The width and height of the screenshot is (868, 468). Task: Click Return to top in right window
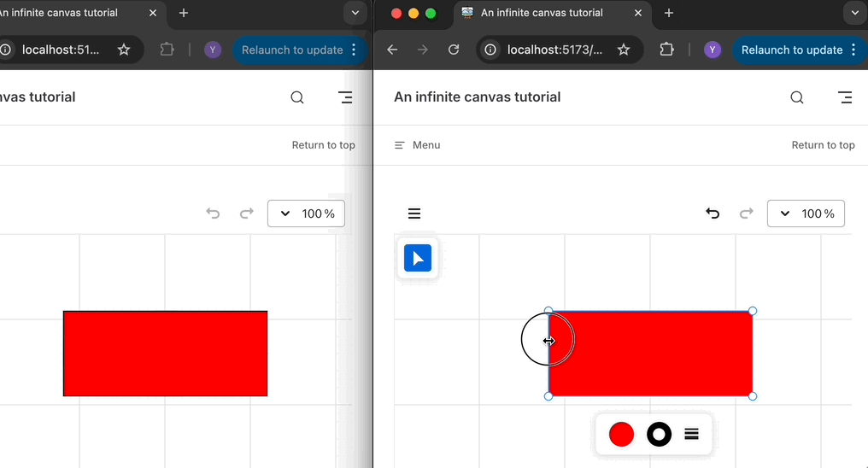(823, 145)
